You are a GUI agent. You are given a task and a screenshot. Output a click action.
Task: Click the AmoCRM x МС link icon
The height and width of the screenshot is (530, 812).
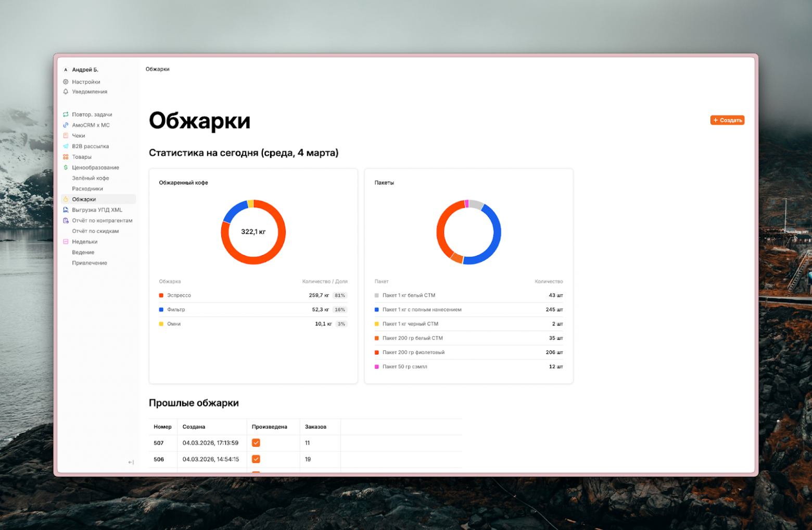pyautogui.click(x=66, y=125)
